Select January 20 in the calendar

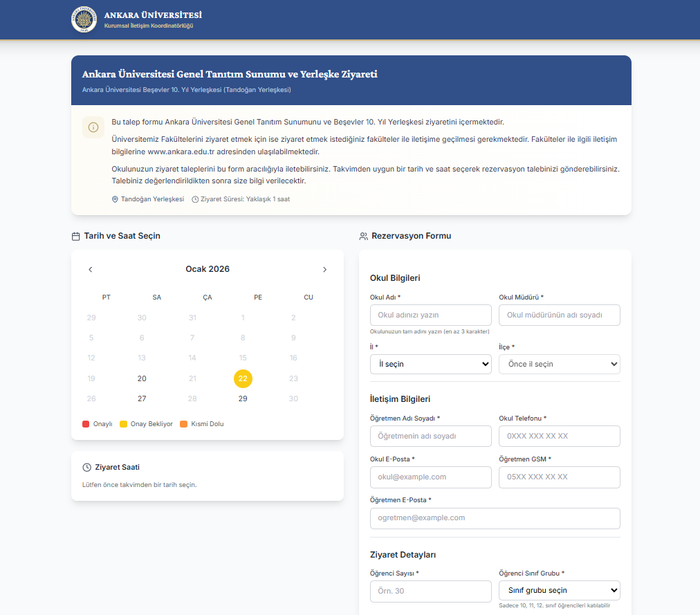[142, 378]
